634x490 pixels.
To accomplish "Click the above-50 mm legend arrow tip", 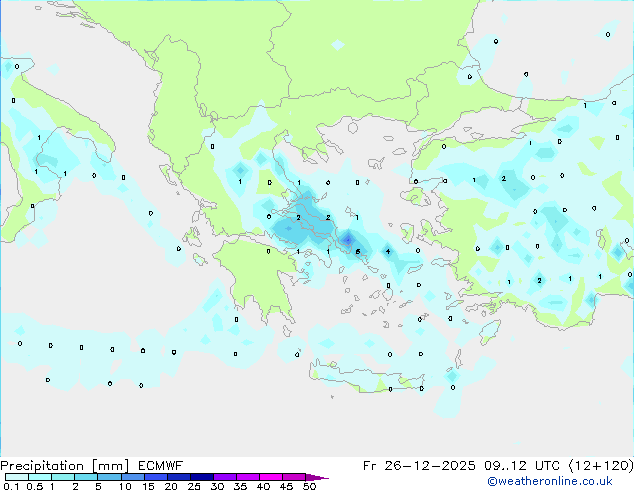I will 317,477.
